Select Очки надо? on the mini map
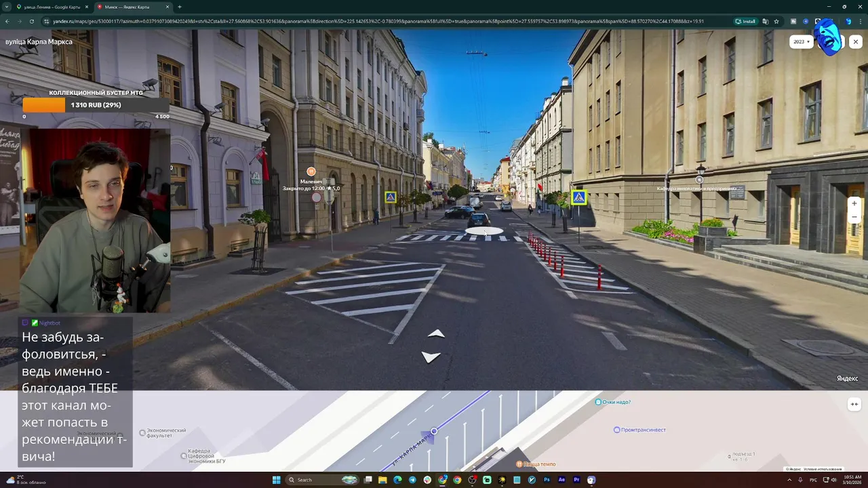Screen dimensions: 868x488 pyautogui.click(x=613, y=402)
